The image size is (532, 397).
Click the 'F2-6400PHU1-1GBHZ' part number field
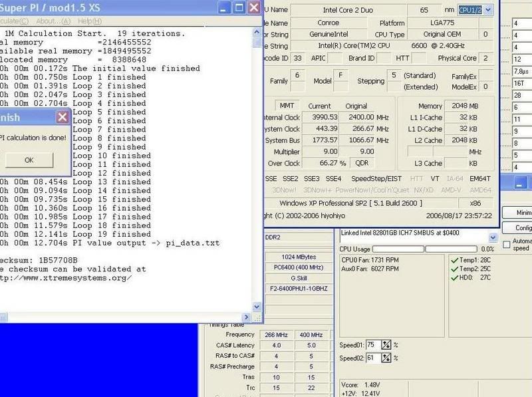click(299, 289)
